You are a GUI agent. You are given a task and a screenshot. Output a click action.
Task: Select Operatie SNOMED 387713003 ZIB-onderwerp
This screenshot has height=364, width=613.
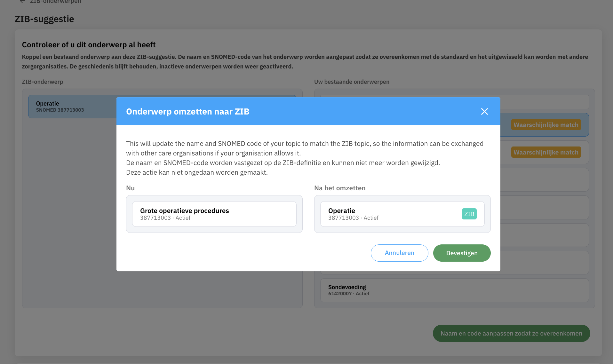point(72,107)
